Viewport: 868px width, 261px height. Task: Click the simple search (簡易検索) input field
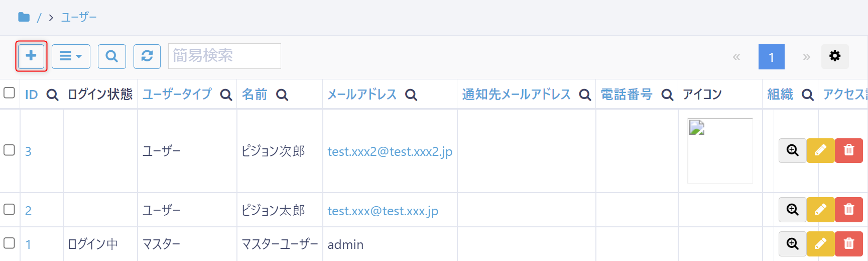tap(224, 56)
